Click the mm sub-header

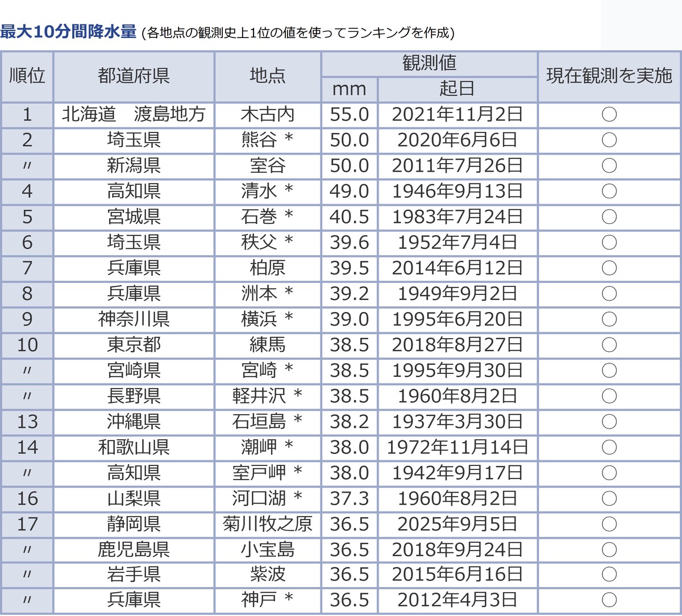point(350,89)
